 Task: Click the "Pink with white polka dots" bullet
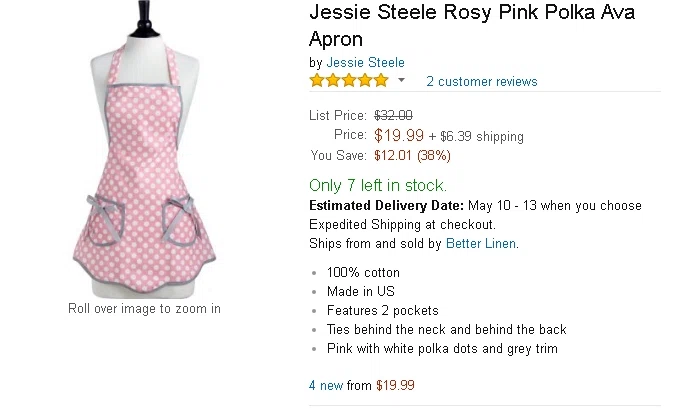[x=442, y=349]
